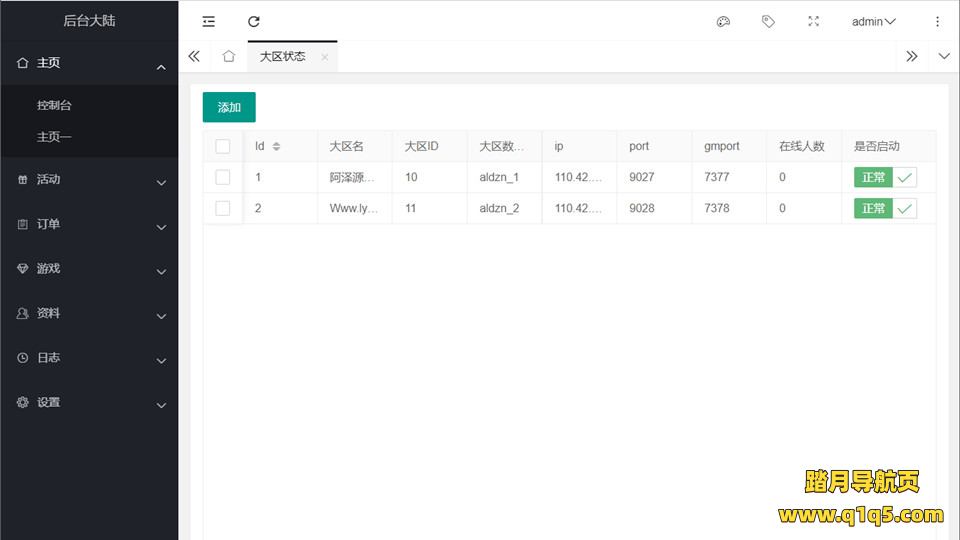This screenshot has width=960, height=540.
Task: Click the tag note icon in header
Action: click(768, 21)
